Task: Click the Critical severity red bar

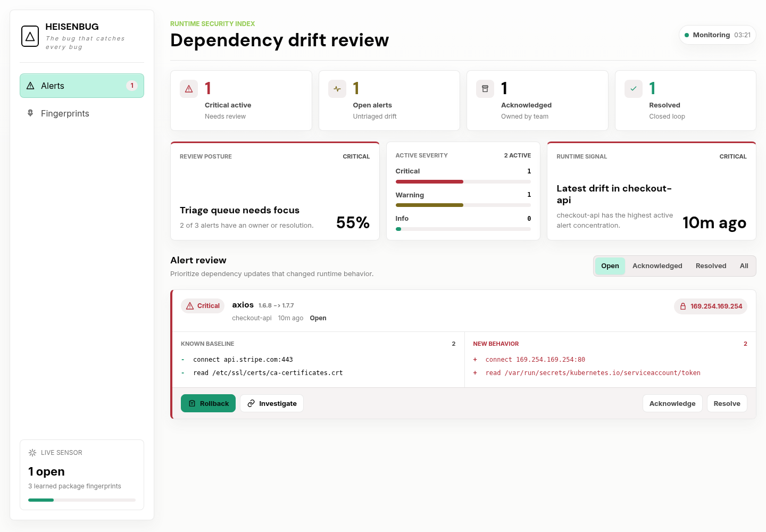Action: pyautogui.click(x=429, y=181)
